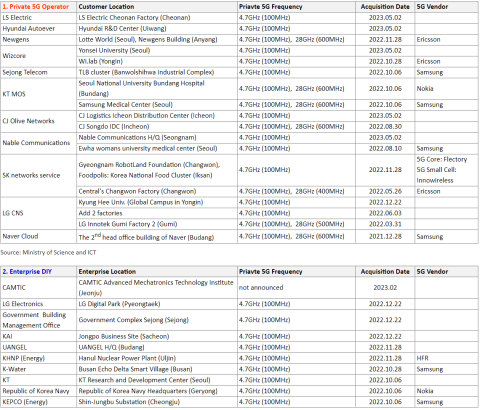Viewport: 480px width, 410px height.
Task: Select the 'CAMTIC' enterprise cell
Action: (x=39, y=288)
